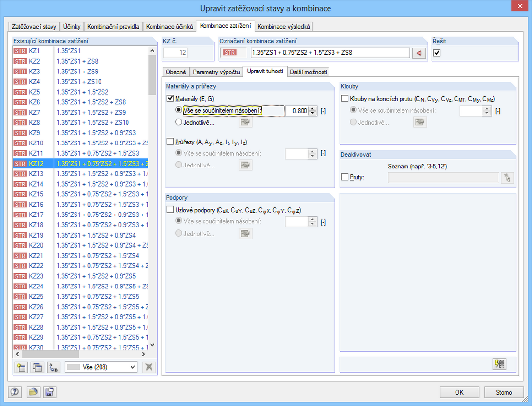This screenshot has height=406, width=532.
Task: Select row KZ2 '1.35*ZS1 + ZS8'
Action: coord(80,61)
